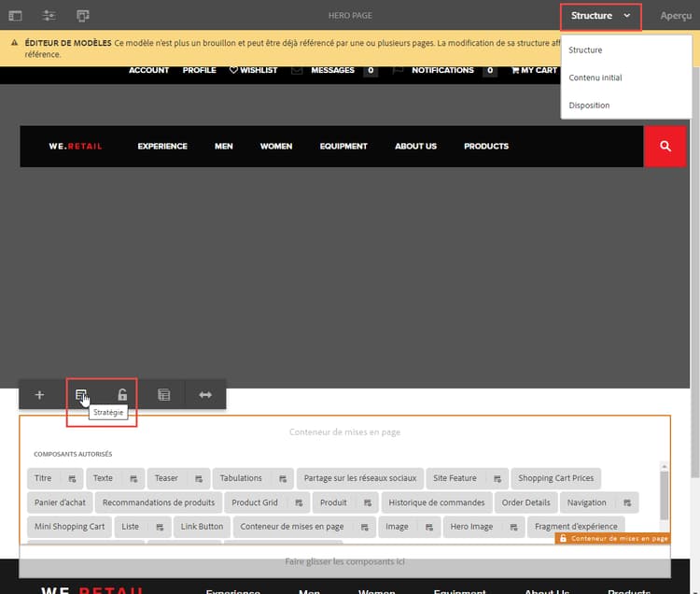Click the Shopping Cart Prices chip

click(556, 478)
